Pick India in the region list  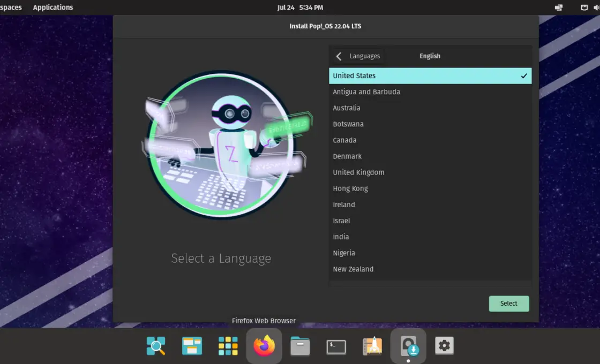pos(430,237)
